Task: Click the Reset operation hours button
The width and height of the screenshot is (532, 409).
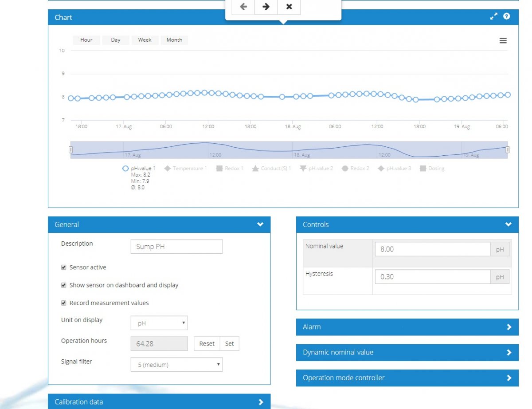Action: 207,344
